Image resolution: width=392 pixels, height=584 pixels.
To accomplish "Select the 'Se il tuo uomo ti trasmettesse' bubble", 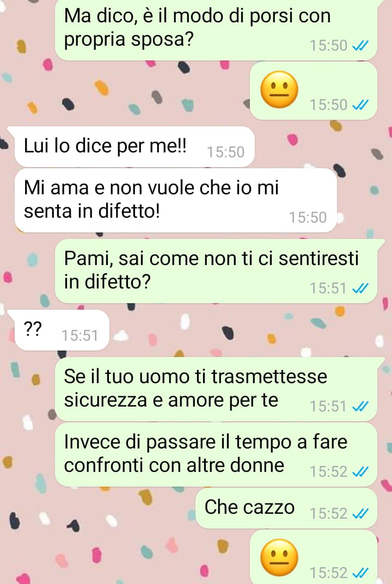I will pos(216,389).
